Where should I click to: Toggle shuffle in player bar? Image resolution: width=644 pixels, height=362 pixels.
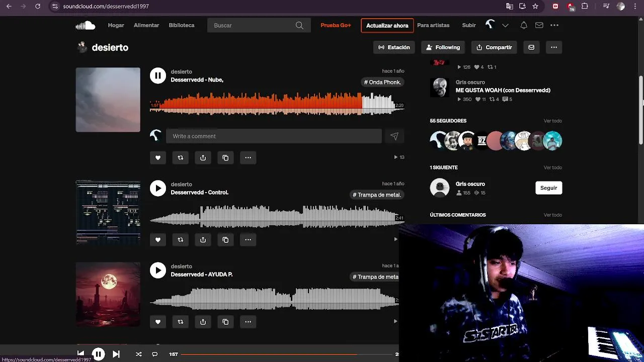point(138,354)
